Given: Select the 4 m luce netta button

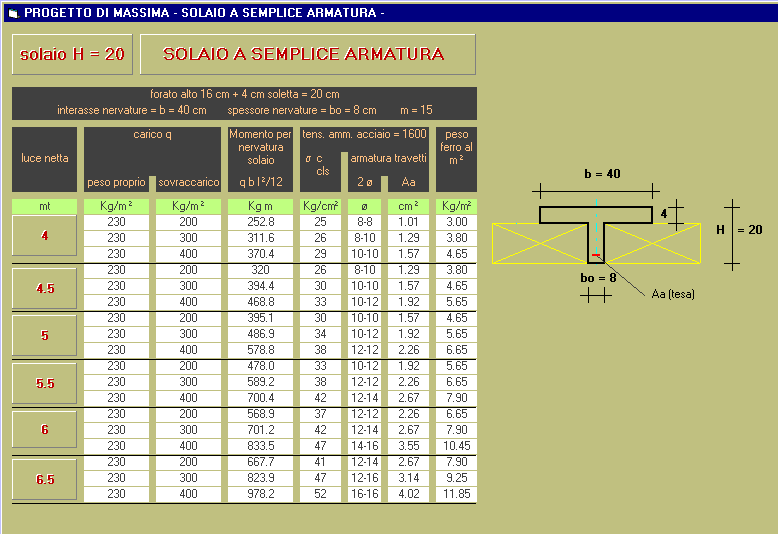Looking at the screenshot, I should [x=44, y=237].
